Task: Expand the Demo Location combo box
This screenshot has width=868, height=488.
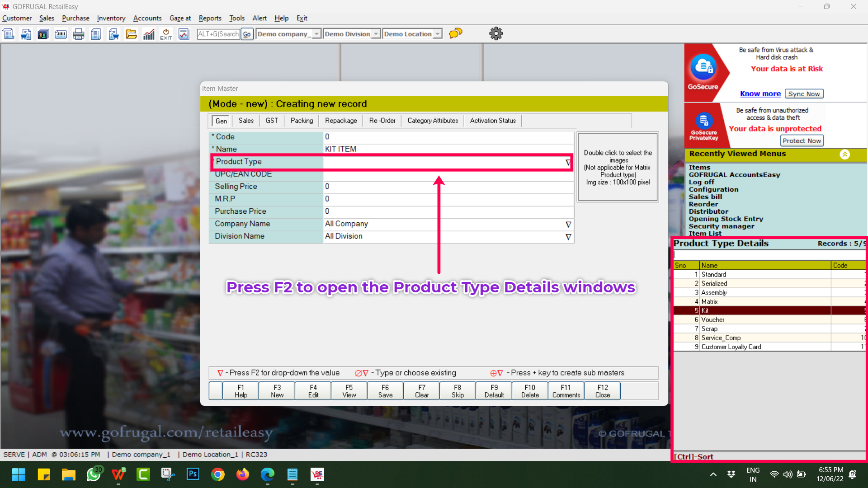Action: (437, 34)
